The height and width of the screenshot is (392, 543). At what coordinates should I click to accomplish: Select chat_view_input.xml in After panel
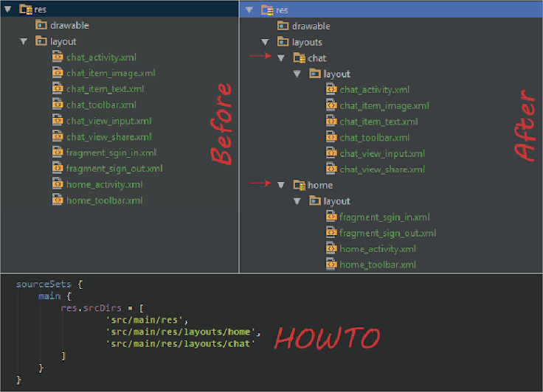pos(382,153)
